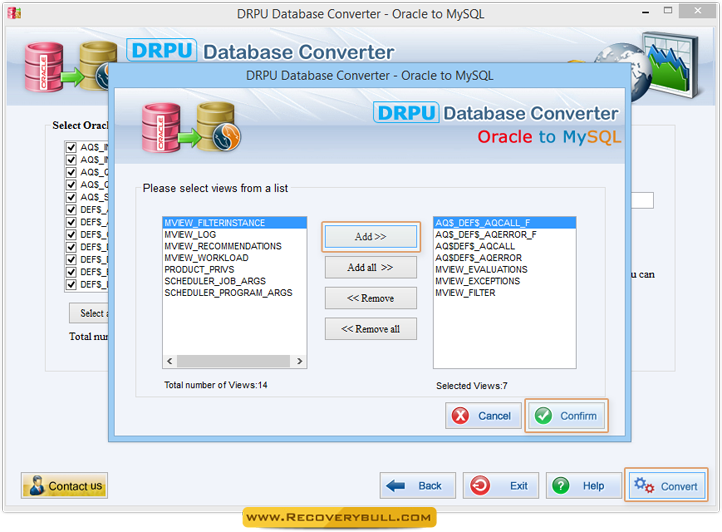Viewport: 722px width, 532px height.
Task: Select MVIEW_FILTERINSTANCE in available views
Action: (234, 223)
